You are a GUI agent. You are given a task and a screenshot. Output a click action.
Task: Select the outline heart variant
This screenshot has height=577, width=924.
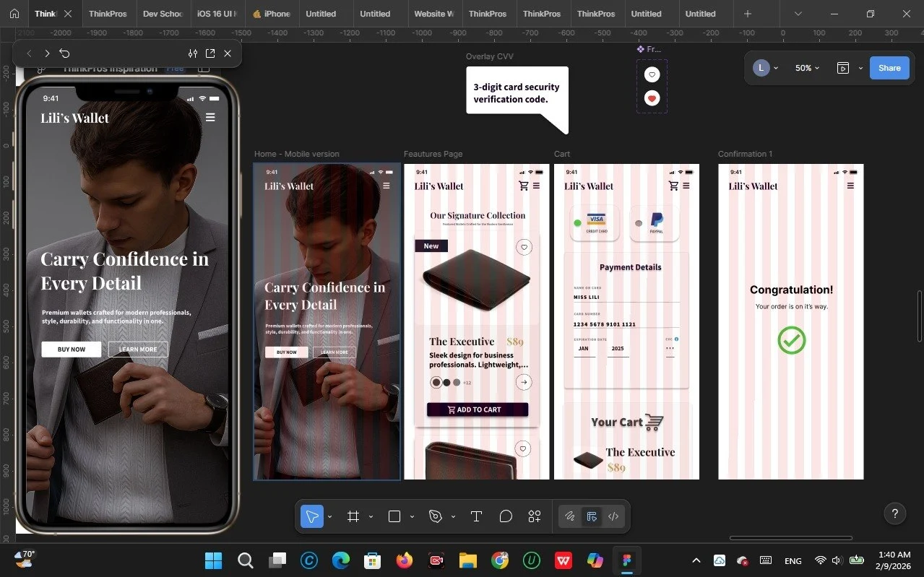[652, 74]
